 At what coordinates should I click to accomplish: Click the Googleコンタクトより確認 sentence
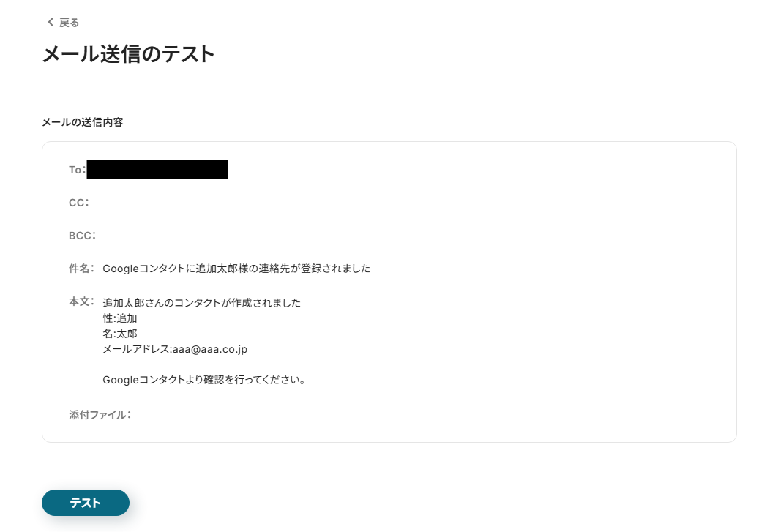coord(204,380)
